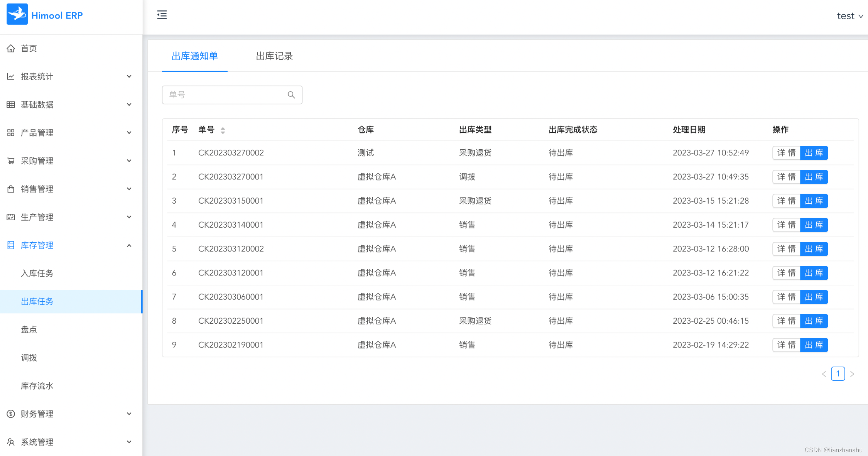Click 出库 for CK202303270001
This screenshot has width=868, height=456.
(814, 177)
